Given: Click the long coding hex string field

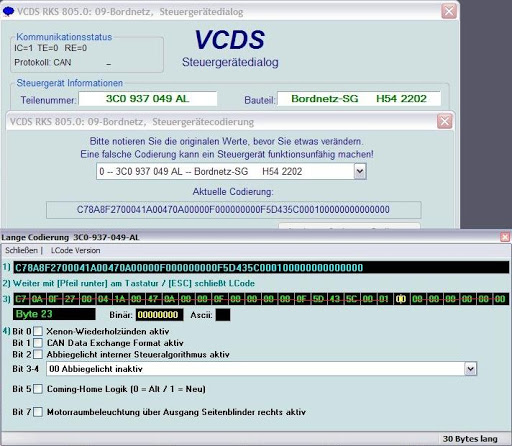Looking at the screenshot, I should pyautogui.click(x=261, y=268).
